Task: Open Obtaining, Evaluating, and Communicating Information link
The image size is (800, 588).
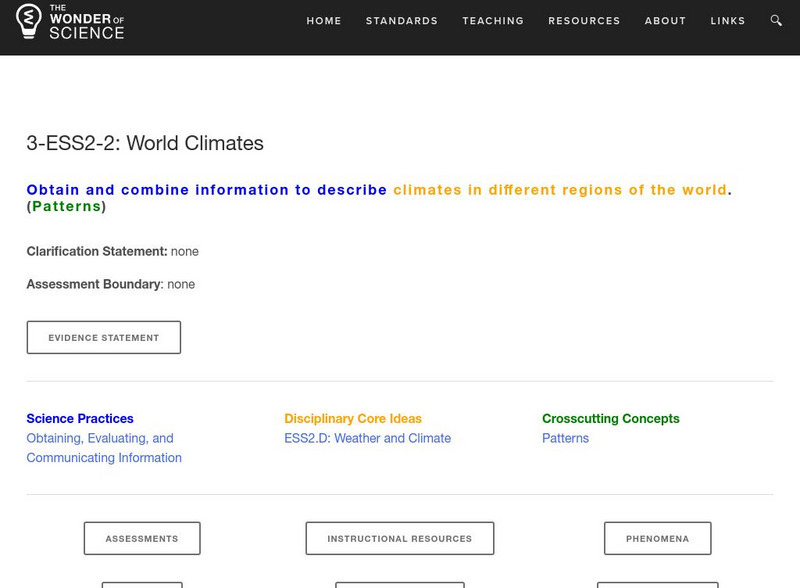Action: point(103,448)
